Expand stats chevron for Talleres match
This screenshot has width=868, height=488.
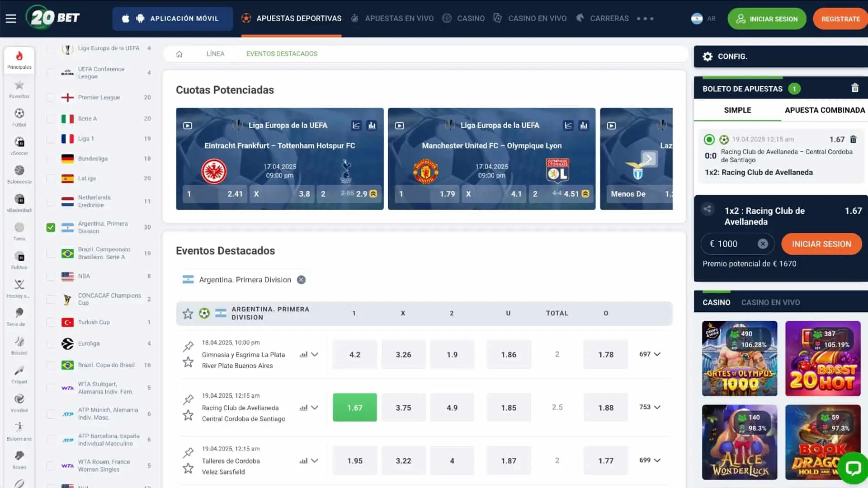(x=315, y=461)
